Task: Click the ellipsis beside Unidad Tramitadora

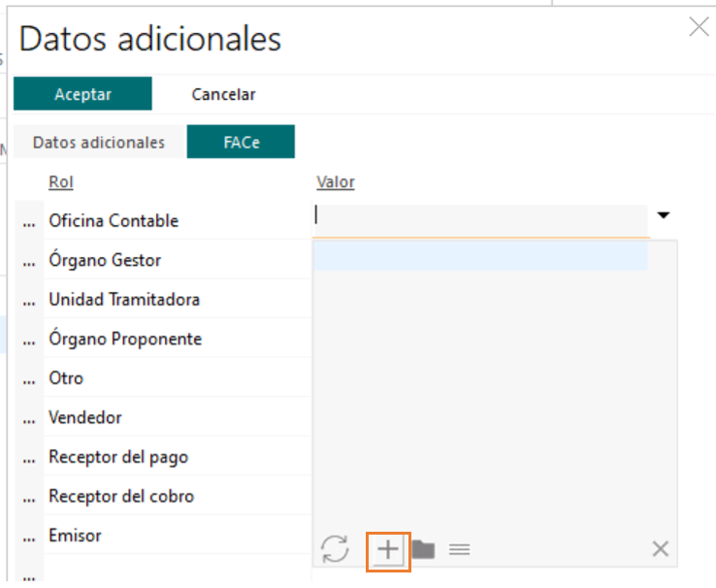Action: click(28, 301)
